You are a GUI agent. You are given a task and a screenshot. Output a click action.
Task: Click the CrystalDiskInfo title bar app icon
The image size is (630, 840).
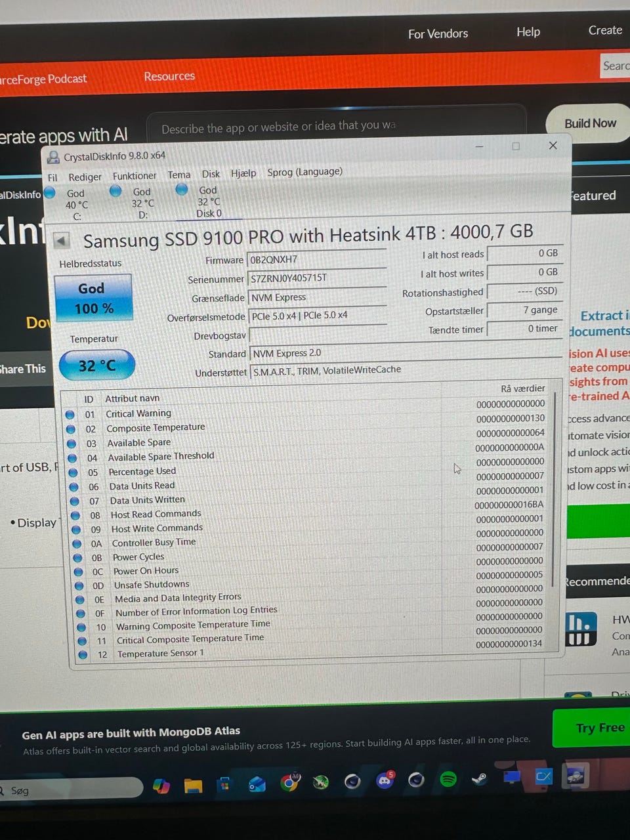click(x=53, y=157)
